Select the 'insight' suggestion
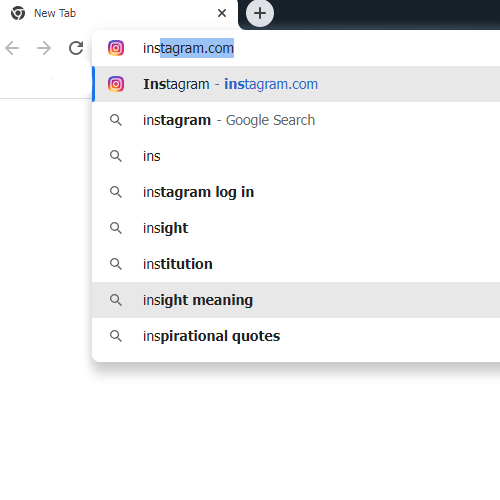This screenshot has height=500, width=500. point(296,228)
